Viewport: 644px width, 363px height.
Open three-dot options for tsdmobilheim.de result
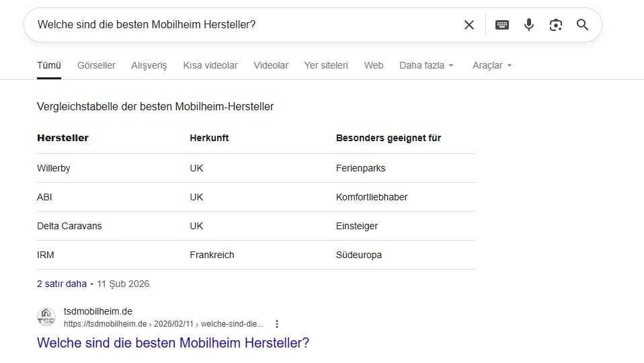click(x=277, y=324)
